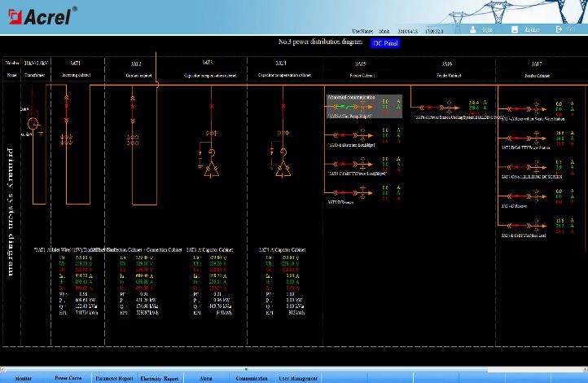Click the exit icon in header
Image resolution: width=588 pixels, height=383 pixels.
coord(559,29)
